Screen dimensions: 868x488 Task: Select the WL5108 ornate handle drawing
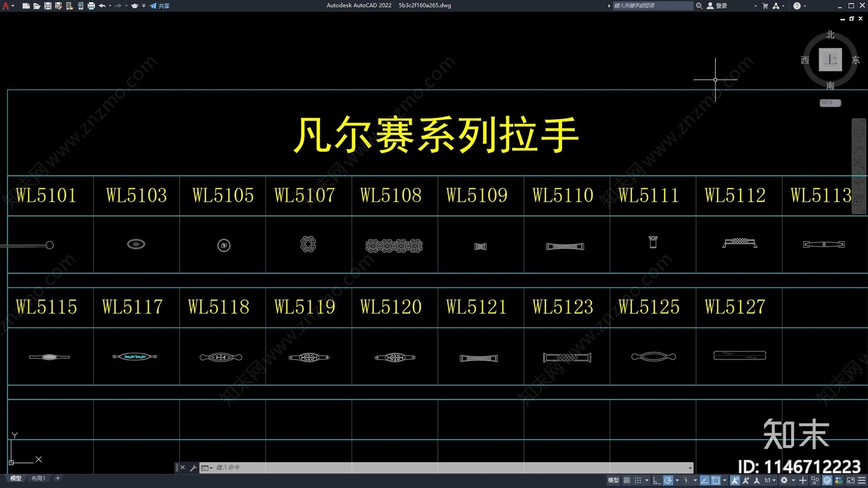(394, 246)
